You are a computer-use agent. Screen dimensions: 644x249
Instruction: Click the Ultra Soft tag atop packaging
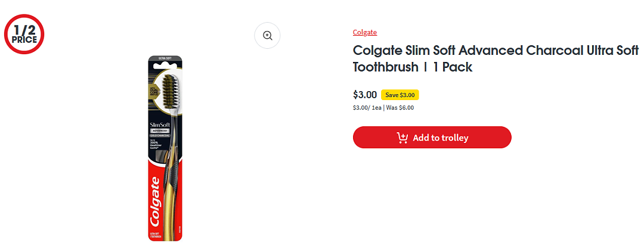coord(165,60)
